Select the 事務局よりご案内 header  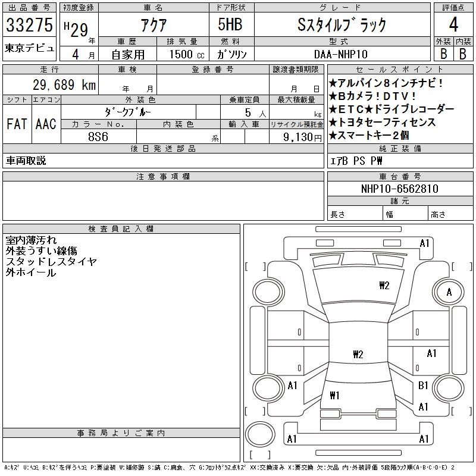121,433
